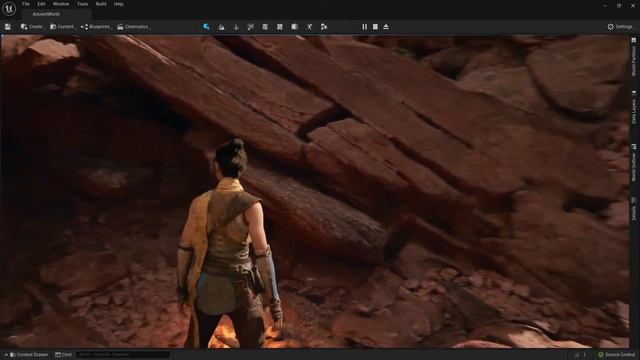Open the File menu
The image size is (640, 360).
point(26,4)
